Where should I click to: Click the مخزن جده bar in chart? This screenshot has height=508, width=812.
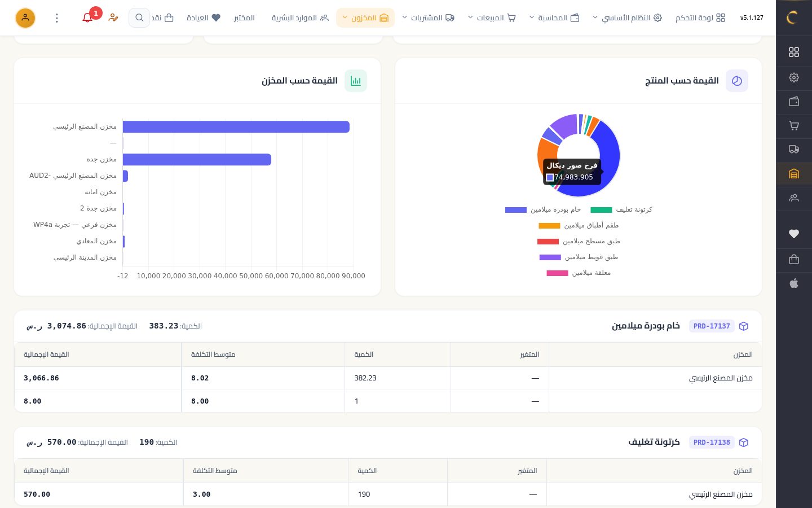pos(197,159)
